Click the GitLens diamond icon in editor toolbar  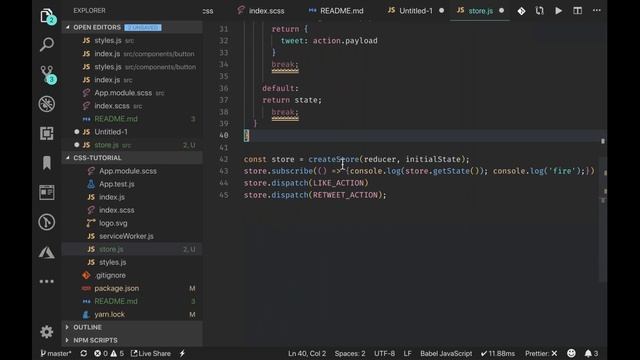tap(521, 11)
